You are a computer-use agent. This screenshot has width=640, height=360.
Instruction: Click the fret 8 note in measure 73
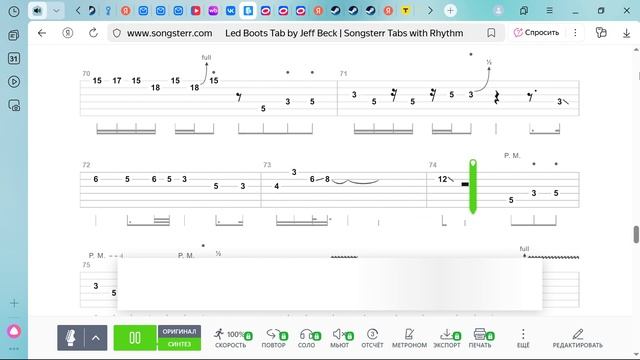[x=327, y=179]
